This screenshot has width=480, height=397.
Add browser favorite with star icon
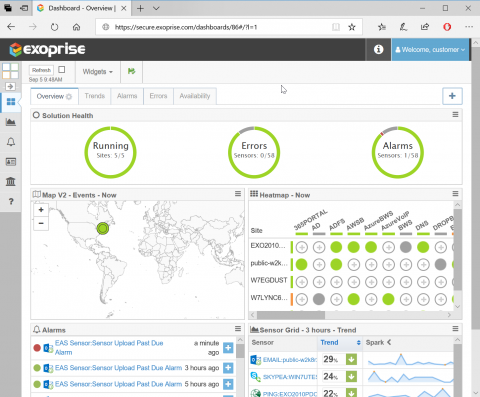pyautogui.click(x=352, y=27)
